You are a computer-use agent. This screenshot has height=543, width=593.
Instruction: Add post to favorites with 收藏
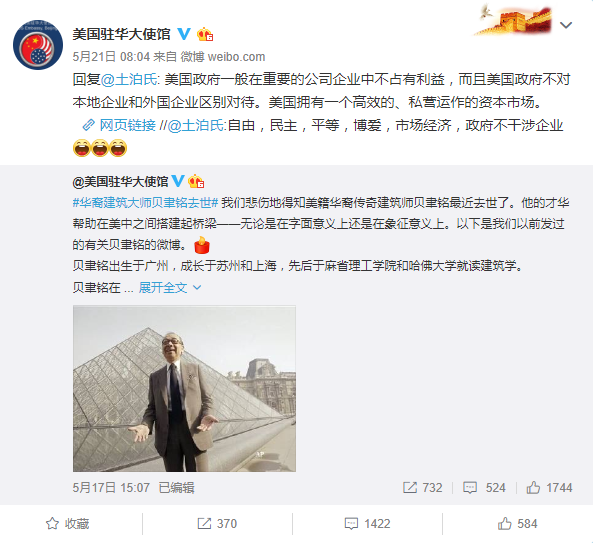pyautogui.click(x=67, y=524)
